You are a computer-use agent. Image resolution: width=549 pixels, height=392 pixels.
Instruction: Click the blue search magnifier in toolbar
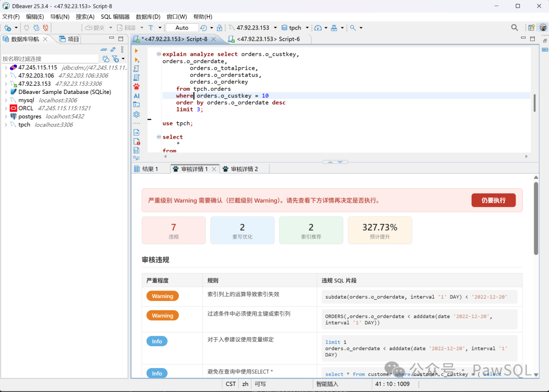[353, 27]
